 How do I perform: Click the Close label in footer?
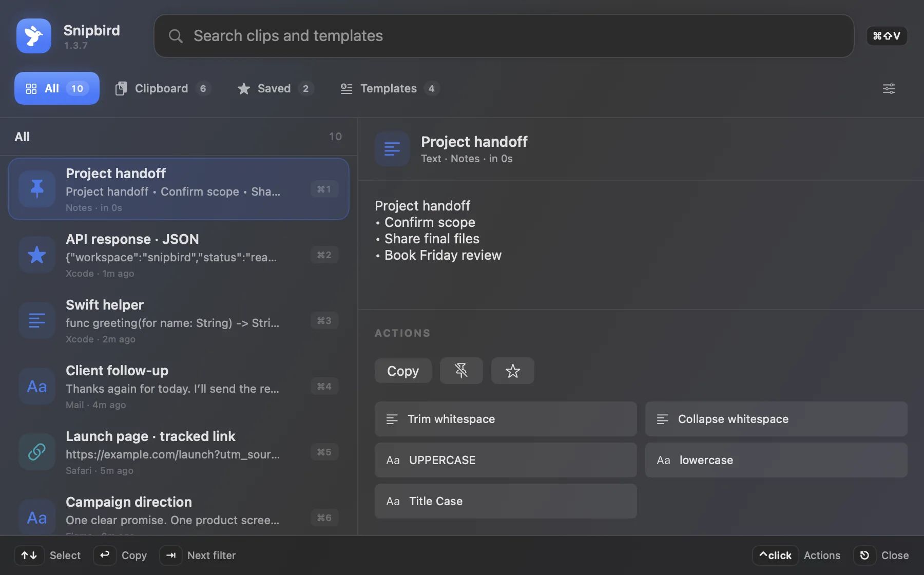(895, 555)
